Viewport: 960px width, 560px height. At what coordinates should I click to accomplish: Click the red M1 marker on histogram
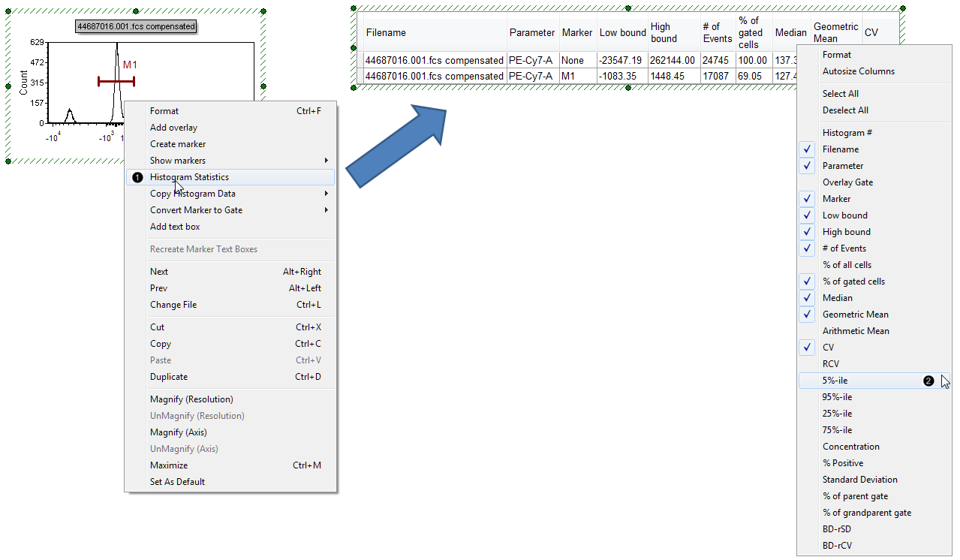116,81
